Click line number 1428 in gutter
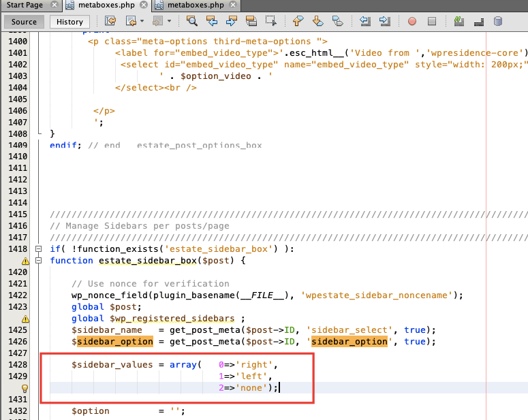 (x=18, y=365)
